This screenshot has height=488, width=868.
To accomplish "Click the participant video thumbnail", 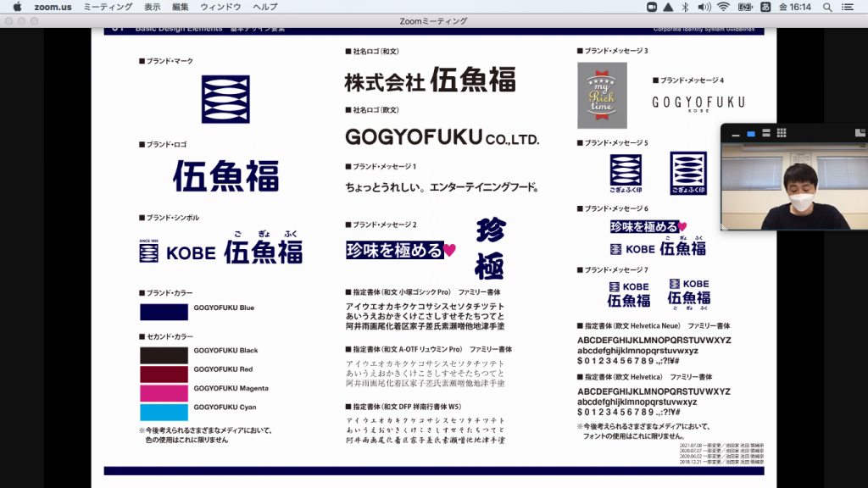I will point(794,187).
